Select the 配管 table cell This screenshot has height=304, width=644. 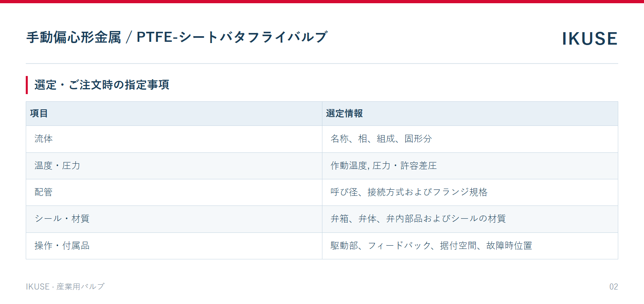[174, 192]
